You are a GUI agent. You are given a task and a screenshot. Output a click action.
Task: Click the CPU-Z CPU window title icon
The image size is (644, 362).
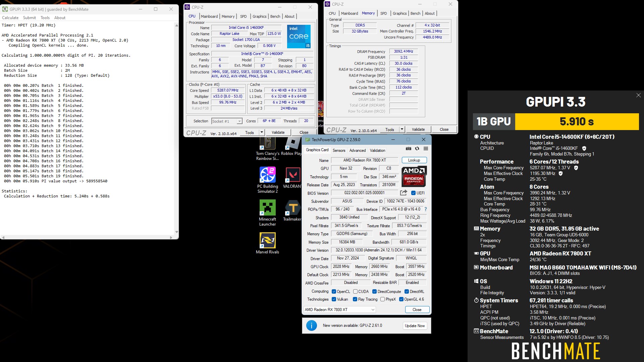(187, 7)
